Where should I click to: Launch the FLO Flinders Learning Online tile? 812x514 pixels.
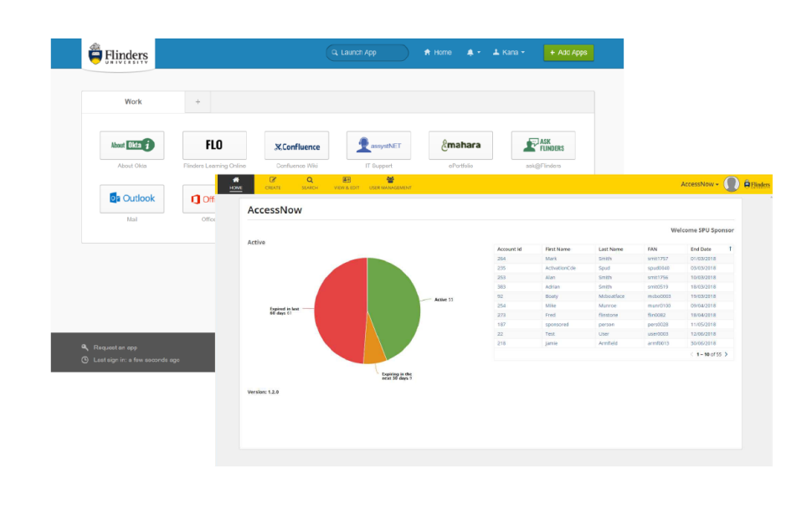[214, 146]
